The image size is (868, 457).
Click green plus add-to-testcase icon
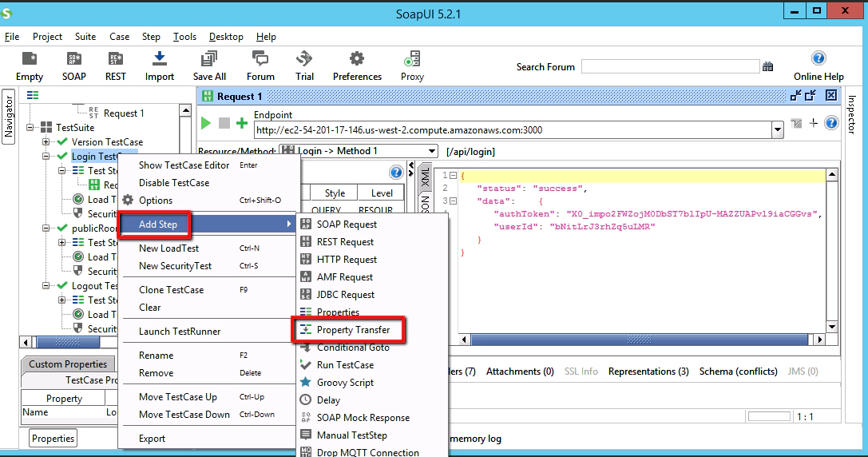coord(242,123)
